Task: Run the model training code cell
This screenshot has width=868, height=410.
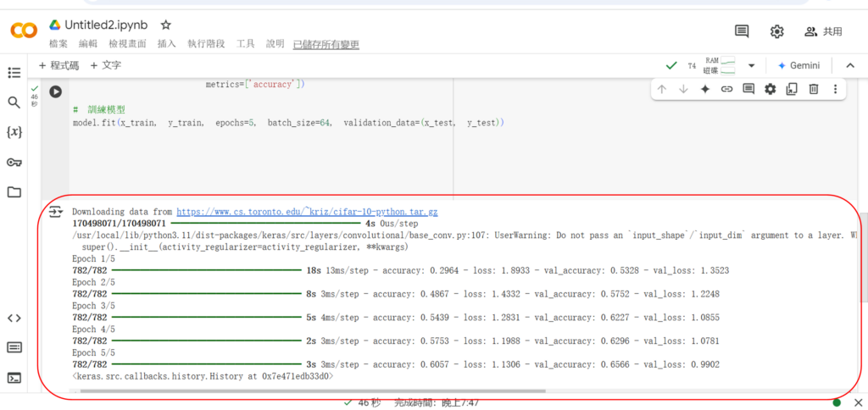Action: 55,91
